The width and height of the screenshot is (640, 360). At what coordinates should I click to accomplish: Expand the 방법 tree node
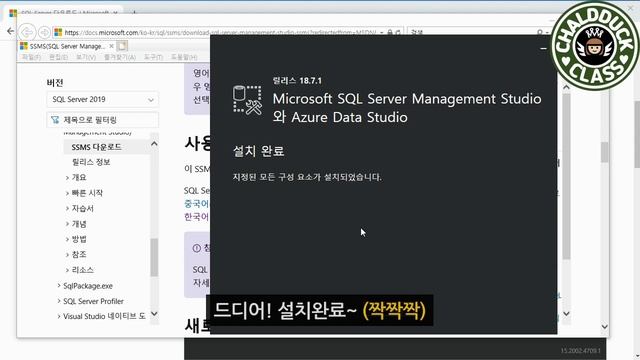tap(67, 239)
